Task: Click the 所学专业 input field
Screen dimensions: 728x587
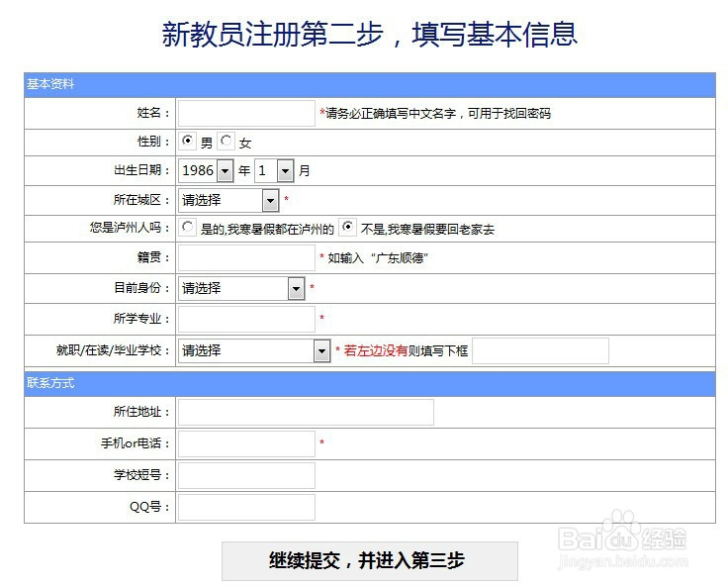Action: tap(246, 319)
